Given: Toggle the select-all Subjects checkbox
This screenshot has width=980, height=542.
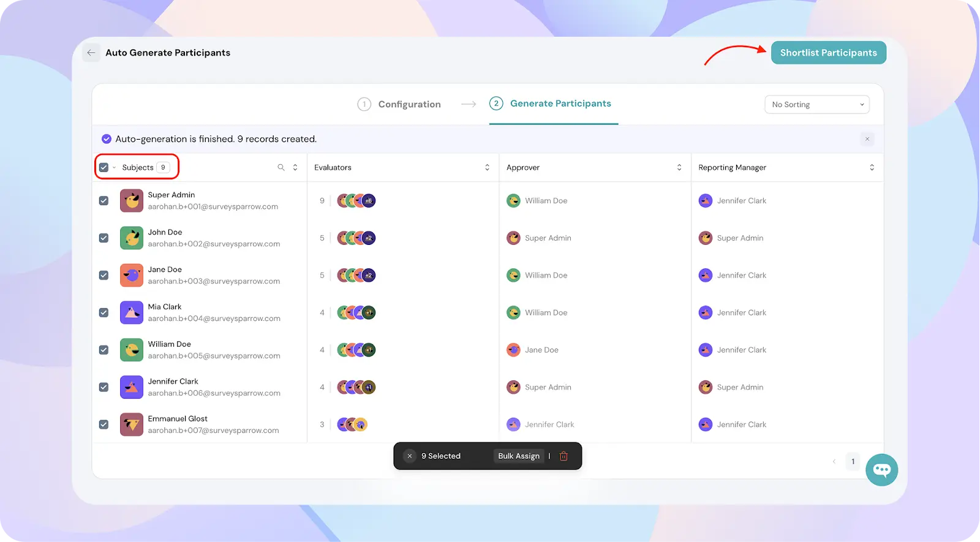Looking at the screenshot, I should [x=104, y=167].
